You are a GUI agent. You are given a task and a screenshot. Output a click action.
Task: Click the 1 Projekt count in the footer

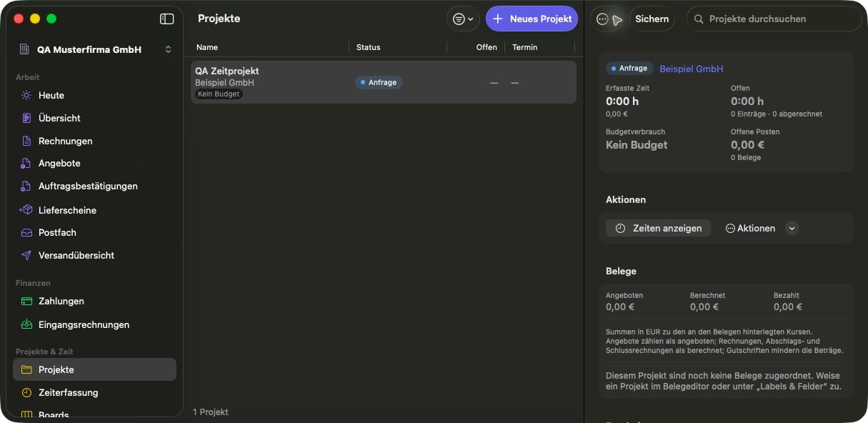point(211,412)
